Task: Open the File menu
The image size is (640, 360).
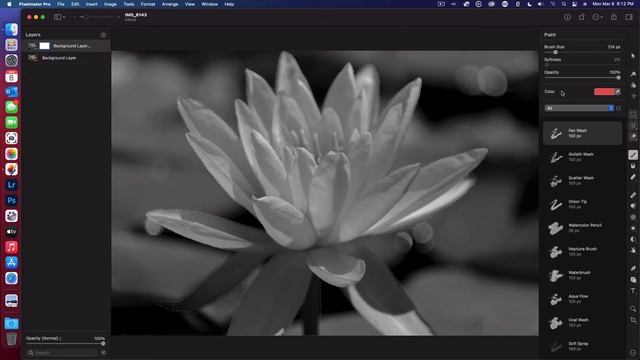Action: click(x=61, y=4)
